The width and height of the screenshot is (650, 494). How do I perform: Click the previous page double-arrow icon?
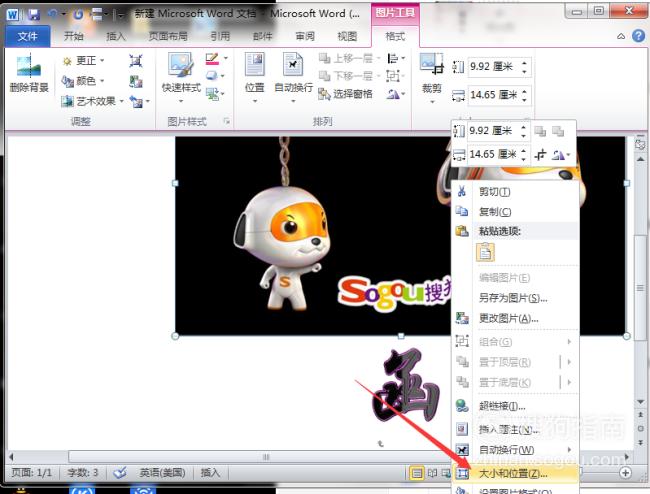pos(640,414)
